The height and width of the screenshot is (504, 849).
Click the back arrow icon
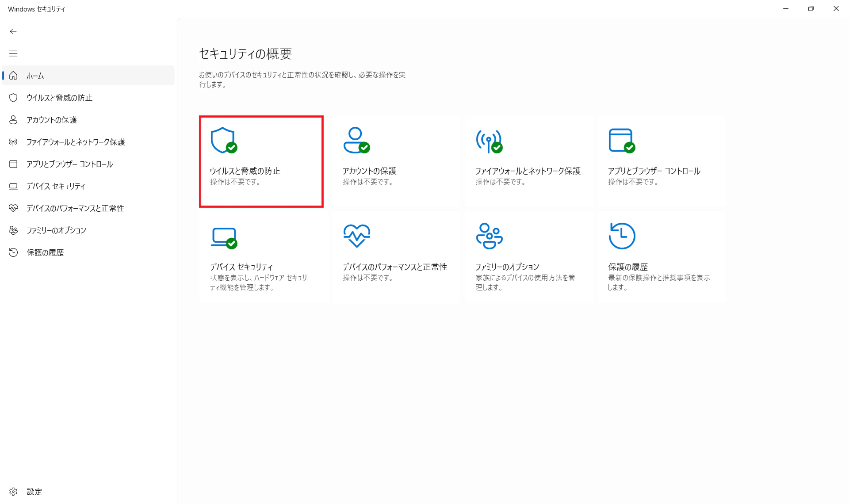pyautogui.click(x=13, y=31)
